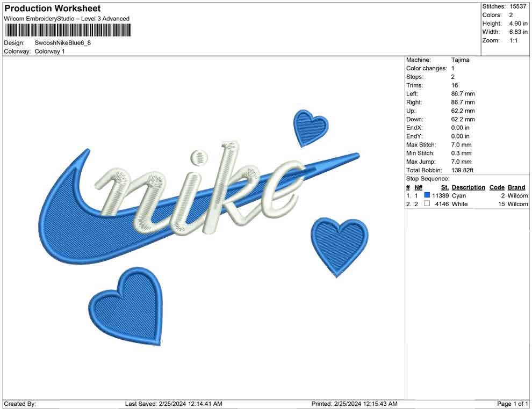The height and width of the screenshot is (409, 532).
Task: Click the 'EndY:' label
Action: [414, 136]
